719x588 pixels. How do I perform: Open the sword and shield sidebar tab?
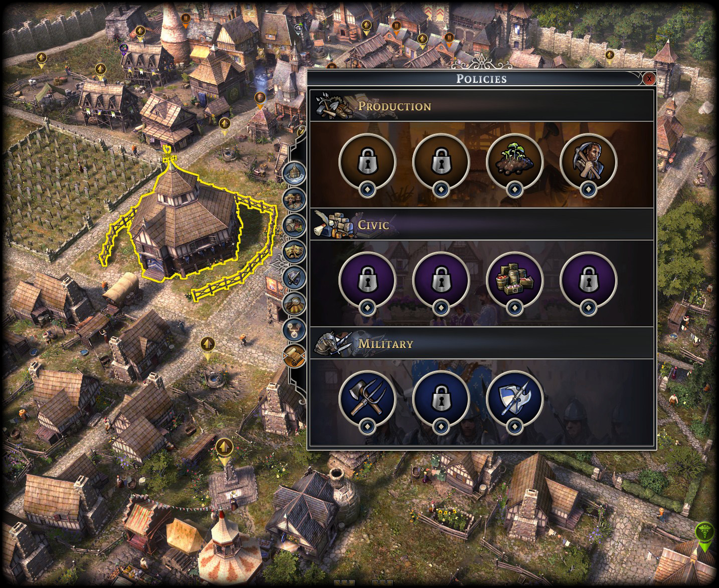294,277
